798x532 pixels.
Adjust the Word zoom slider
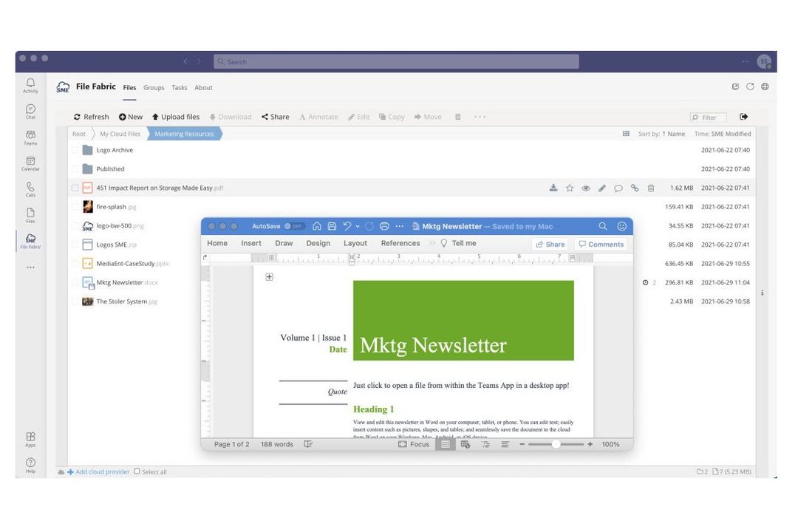point(556,444)
